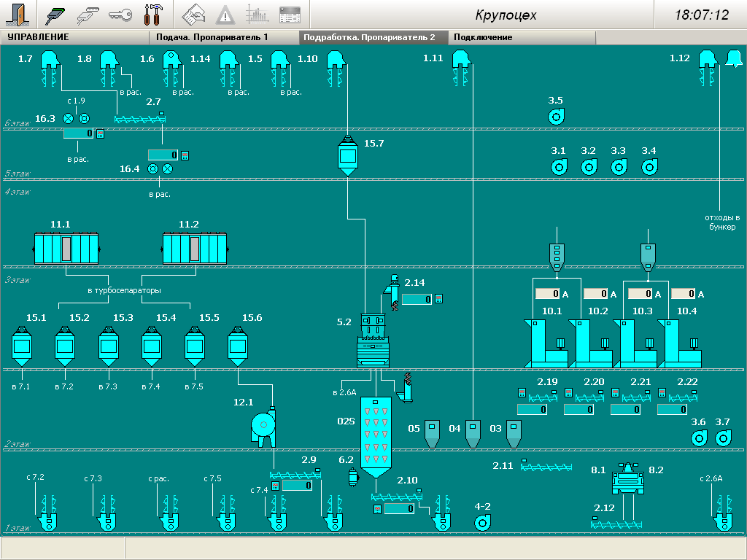Open the Подключение tab
The width and height of the screenshot is (747, 560).
coord(483,37)
